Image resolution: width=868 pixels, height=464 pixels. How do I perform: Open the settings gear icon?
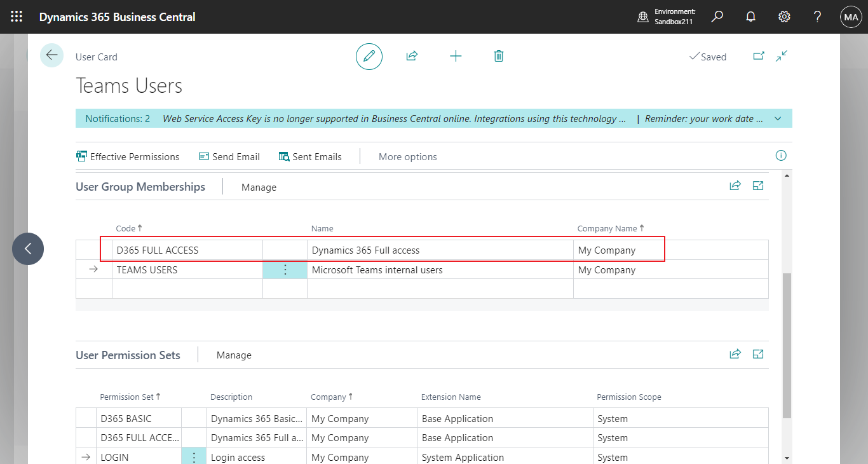click(784, 17)
